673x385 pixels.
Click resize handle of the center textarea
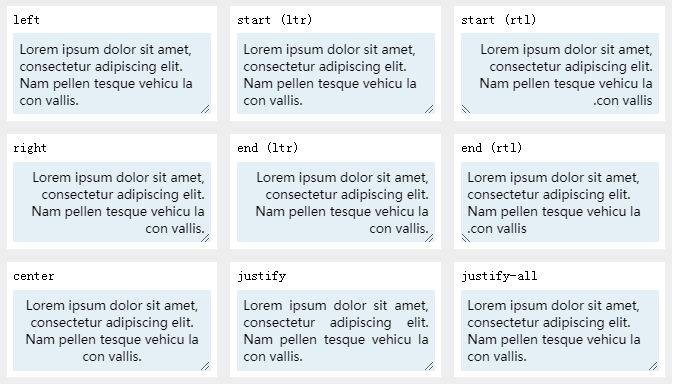(x=205, y=366)
